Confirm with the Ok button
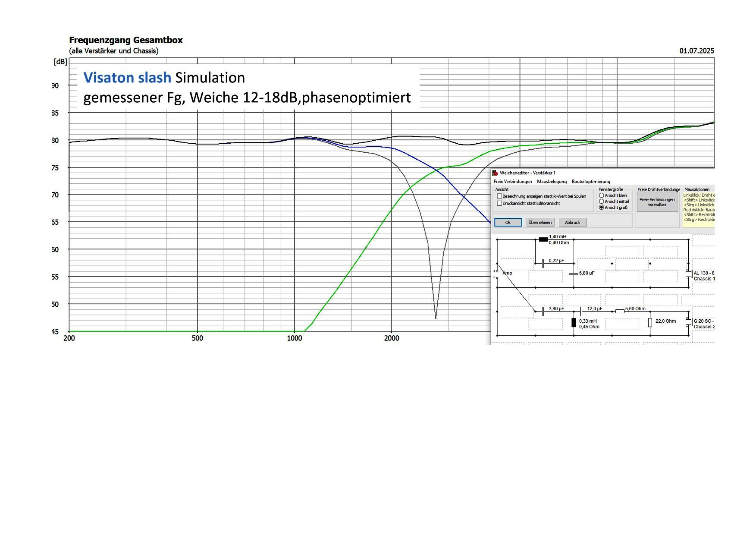 tap(508, 222)
